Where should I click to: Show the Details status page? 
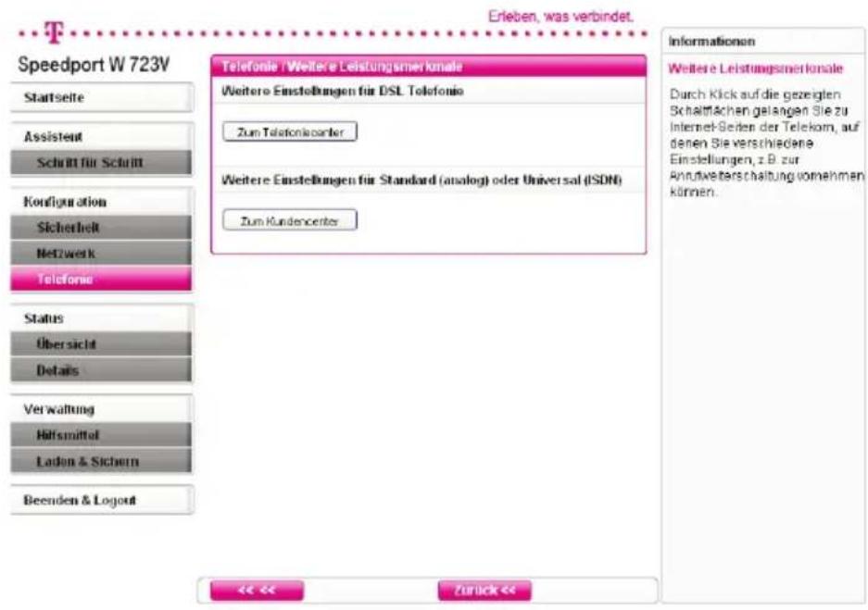(x=102, y=370)
